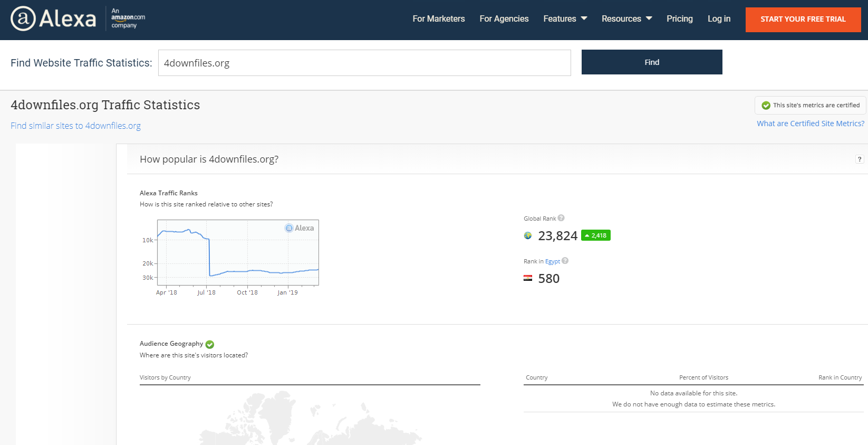The width and height of the screenshot is (868, 445).
Task: Click the Find button
Action: click(x=652, y=62)
